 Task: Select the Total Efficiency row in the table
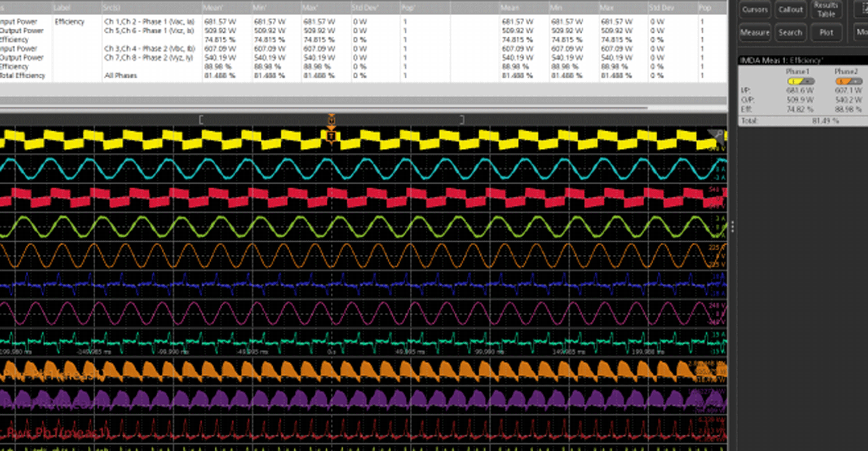click(x=24, y=75)
